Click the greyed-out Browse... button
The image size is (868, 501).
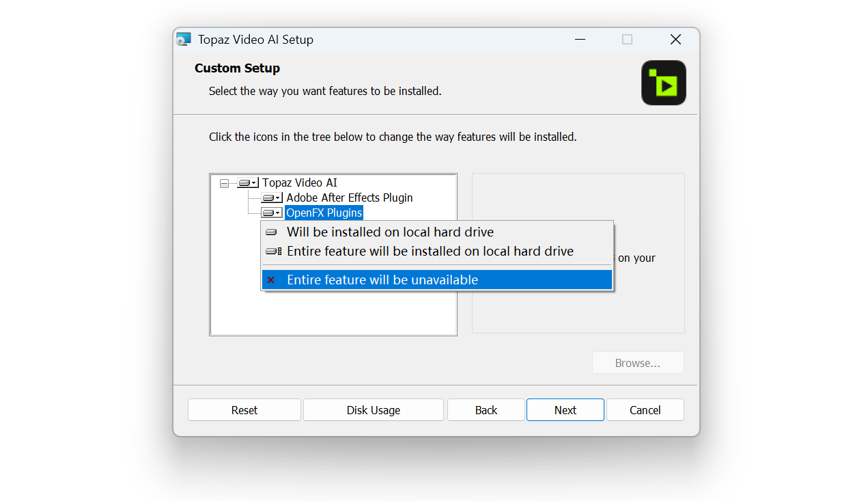click(x=637, y=363)
